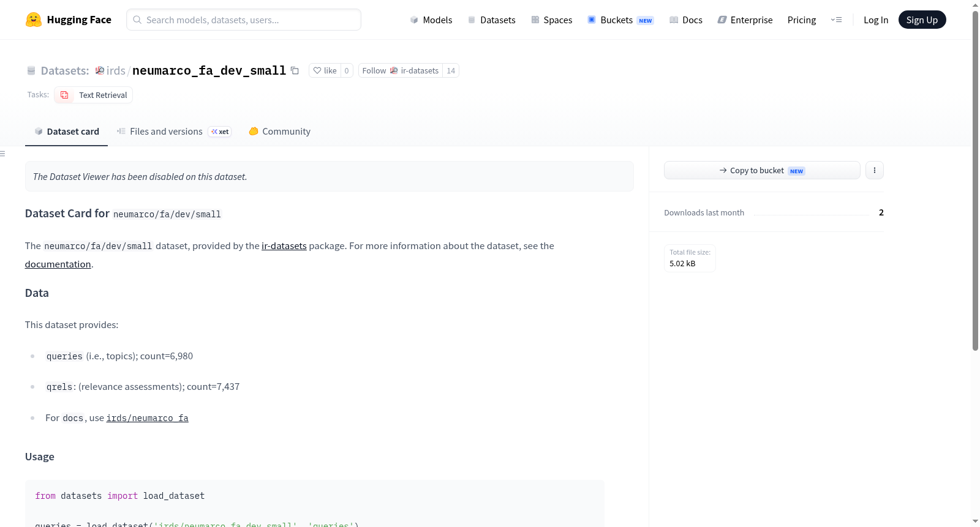Click the irds owner link in title
The width and height of the screenshot is (980, 527).
coord(116,70)
